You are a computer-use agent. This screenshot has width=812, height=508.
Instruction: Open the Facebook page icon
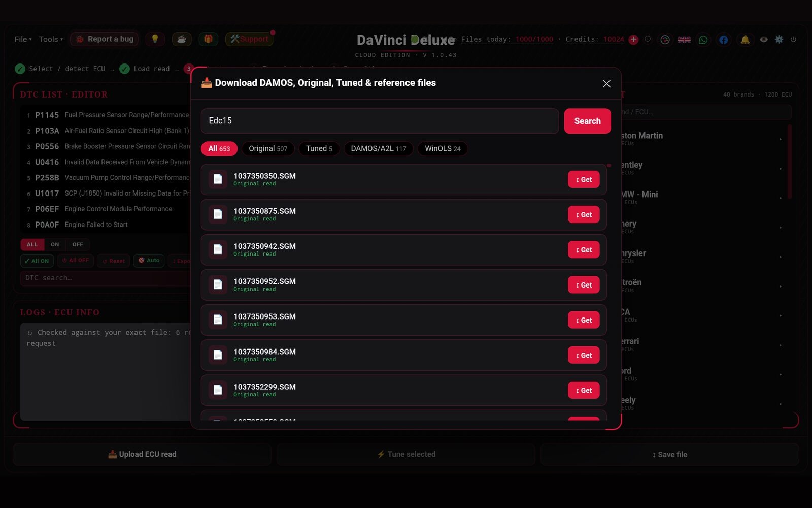[724, 39]
